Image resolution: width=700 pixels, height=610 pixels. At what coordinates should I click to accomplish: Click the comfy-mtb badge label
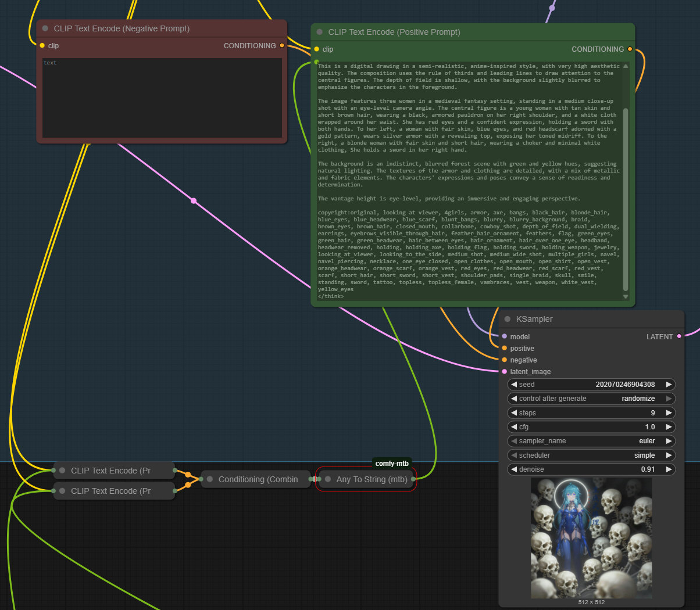point(392,464)
